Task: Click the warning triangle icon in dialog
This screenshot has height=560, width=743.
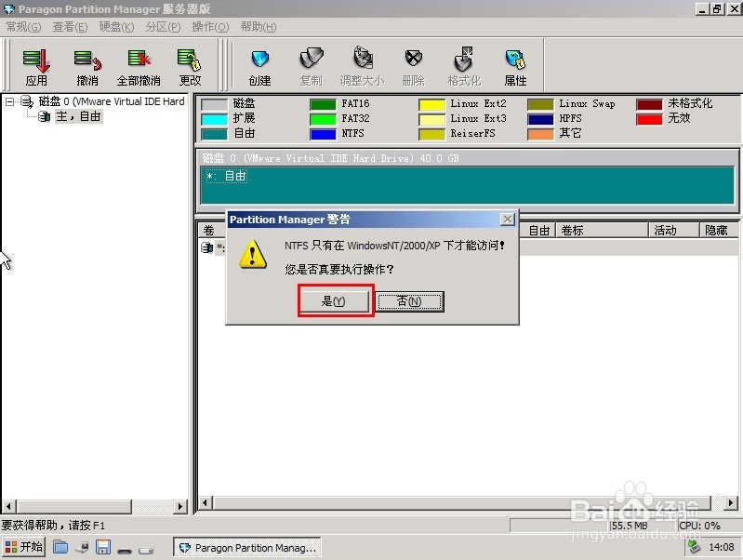Action: [253, 254]
